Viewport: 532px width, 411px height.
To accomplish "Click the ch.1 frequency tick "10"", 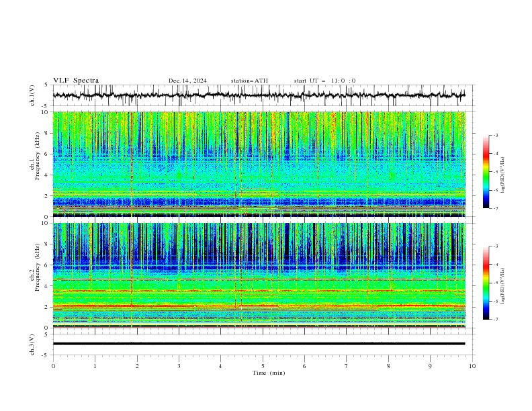I will click(46, 112).
